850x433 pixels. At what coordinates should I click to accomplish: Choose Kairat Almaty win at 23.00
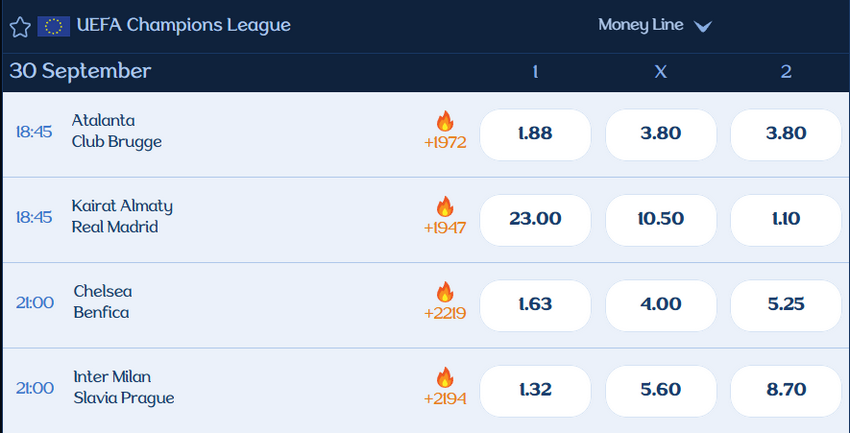[535, 219]
